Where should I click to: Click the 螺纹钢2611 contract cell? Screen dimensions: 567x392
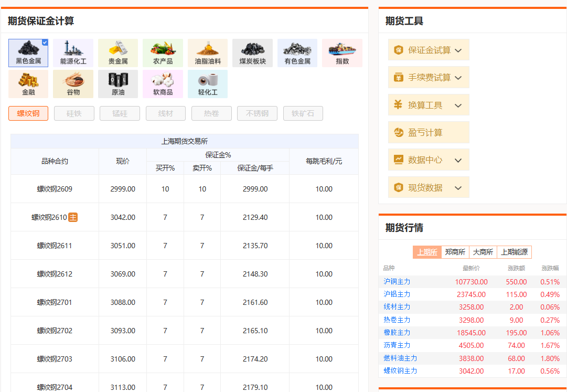point(55,246)
